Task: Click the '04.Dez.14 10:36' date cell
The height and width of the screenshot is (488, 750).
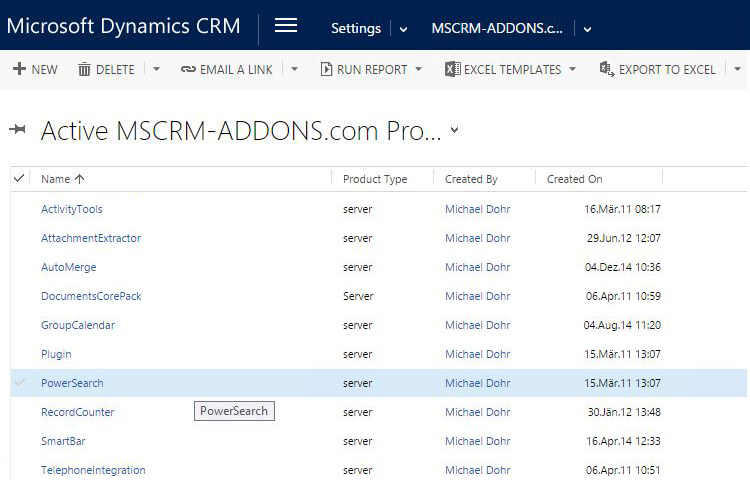Action: (x=623, y=267)
